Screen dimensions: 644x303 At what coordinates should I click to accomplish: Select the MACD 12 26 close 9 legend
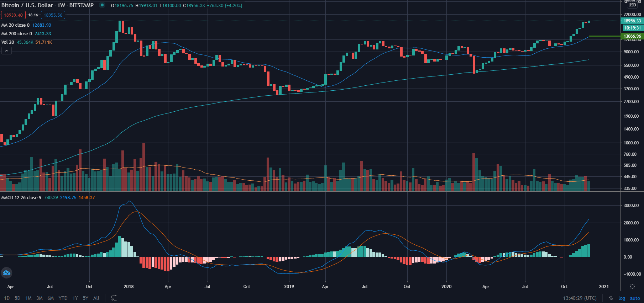[x=21, y=198]
